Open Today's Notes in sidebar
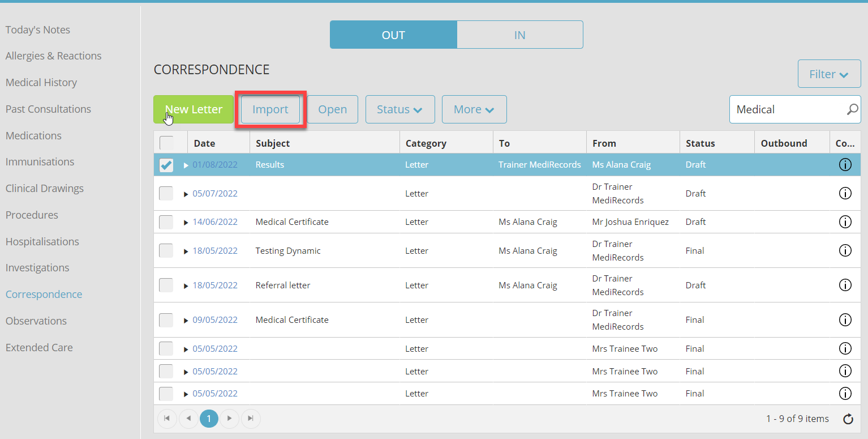 [38, 29]
